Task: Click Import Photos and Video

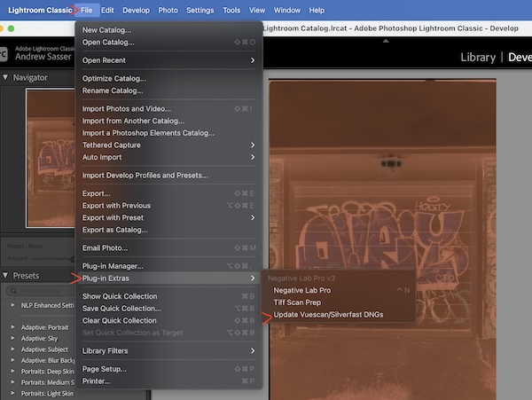Action: click(x=126, y=108)
